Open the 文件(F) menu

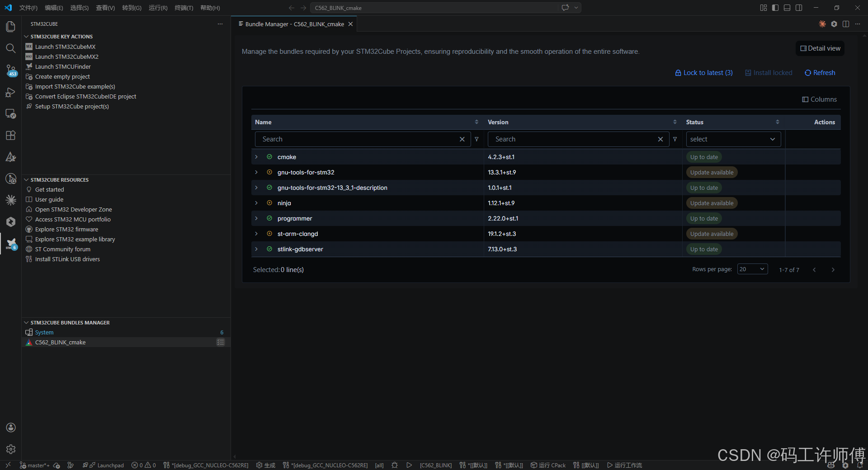(x=28, y=8)
